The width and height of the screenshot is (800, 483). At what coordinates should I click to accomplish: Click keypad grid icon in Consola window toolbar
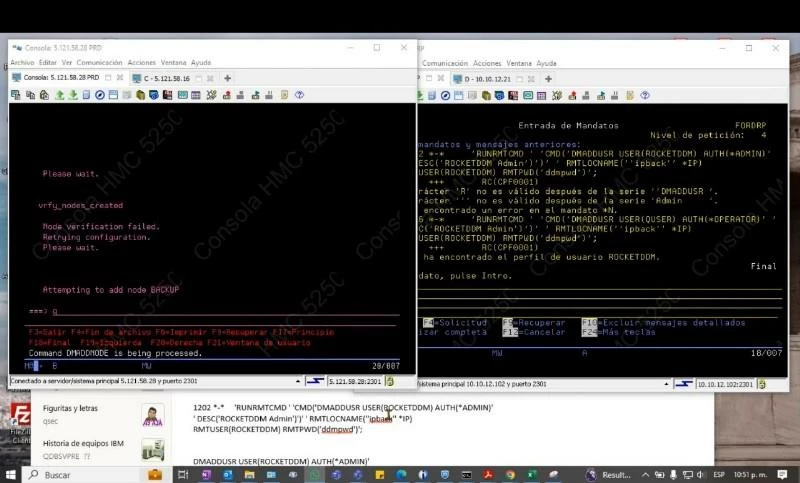click(x=195, y=95)
